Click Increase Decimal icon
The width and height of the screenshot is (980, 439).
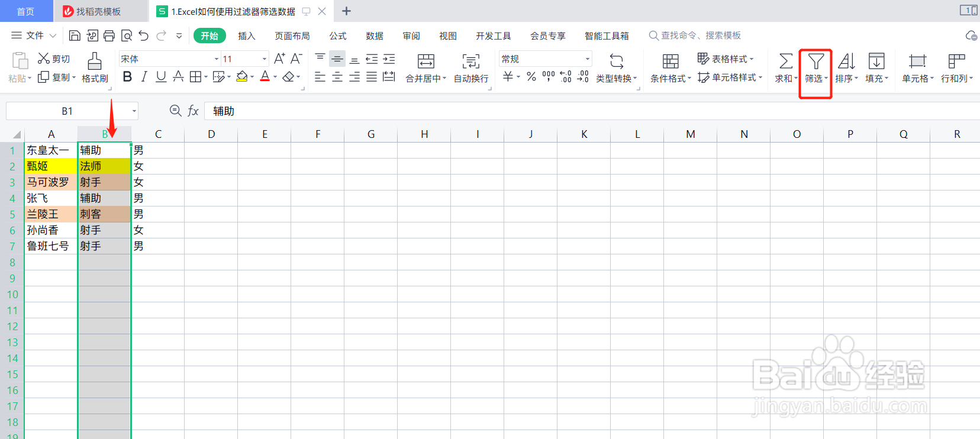coord(566,77)
